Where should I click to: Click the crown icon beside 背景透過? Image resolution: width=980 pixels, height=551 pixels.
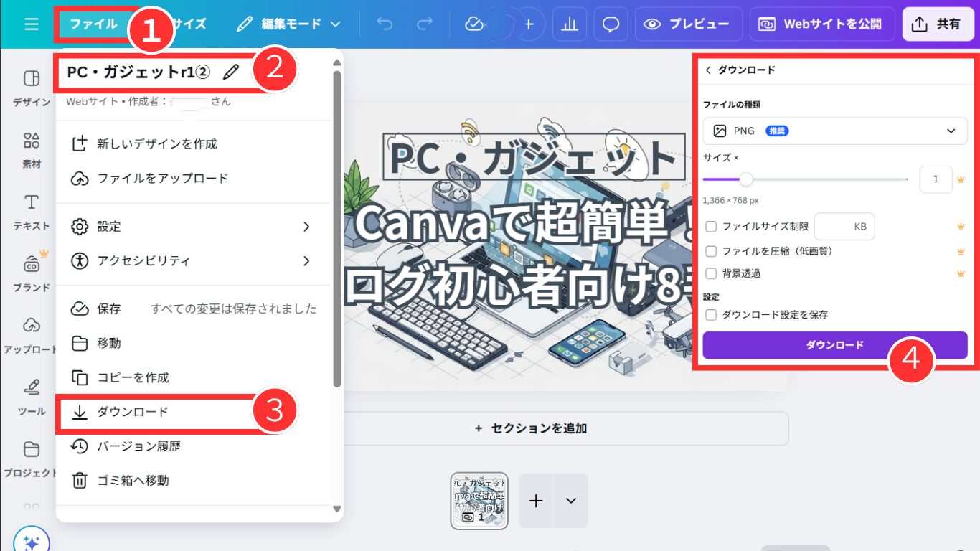961,273
